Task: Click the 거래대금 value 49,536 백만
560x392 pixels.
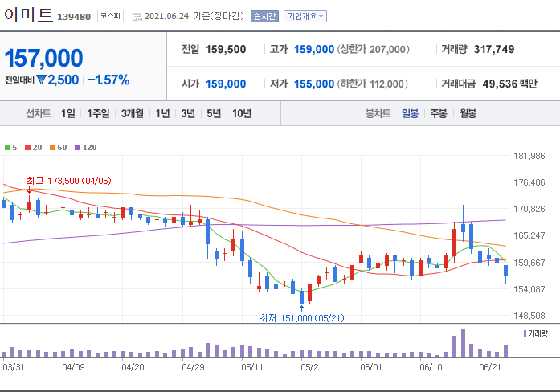Action: coord(509,84)
